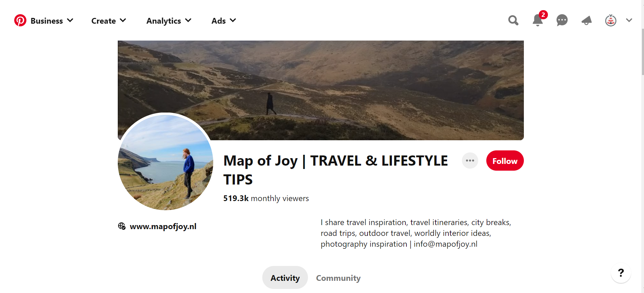Click the three-dot more options button
644x293 pixels.
tap(470, 161)
